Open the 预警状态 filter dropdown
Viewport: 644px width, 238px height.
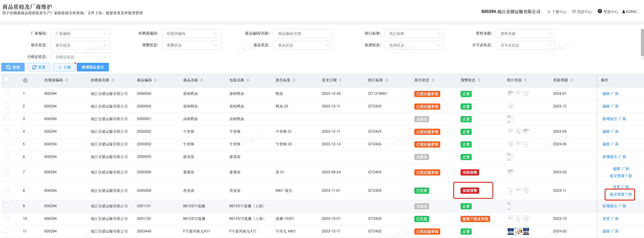pyautogui.click(x=191, y=45)
